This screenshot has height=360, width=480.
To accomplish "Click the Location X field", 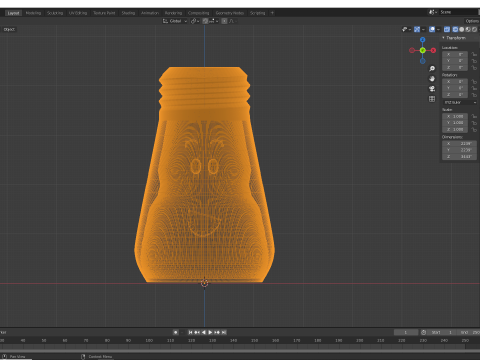I will [x=455, y=54].
